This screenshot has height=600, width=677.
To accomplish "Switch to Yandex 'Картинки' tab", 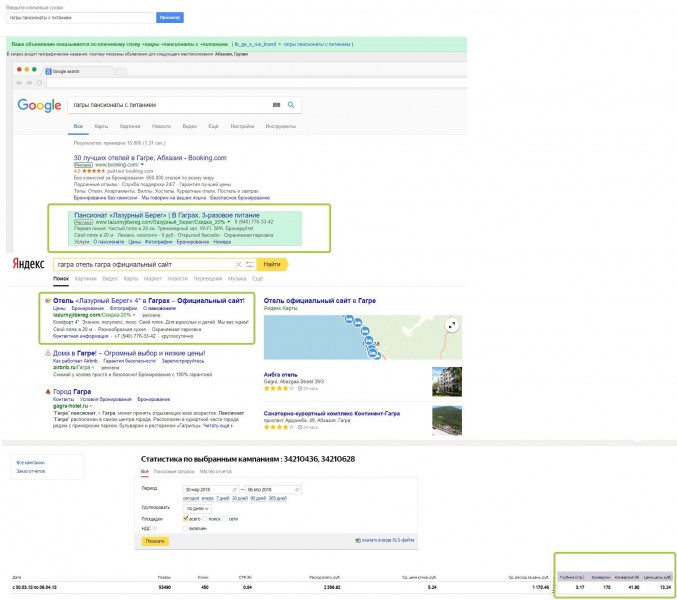I will point(85,278).
